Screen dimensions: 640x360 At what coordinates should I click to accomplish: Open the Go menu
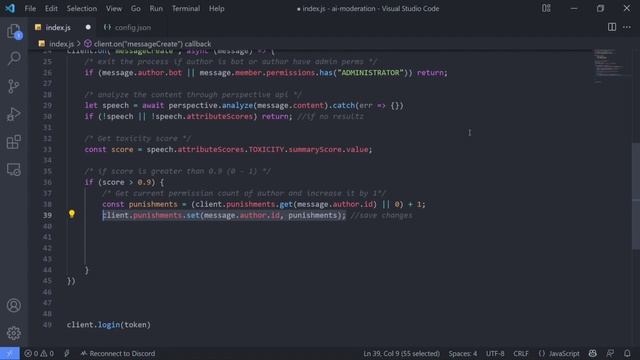pos(136,9)
